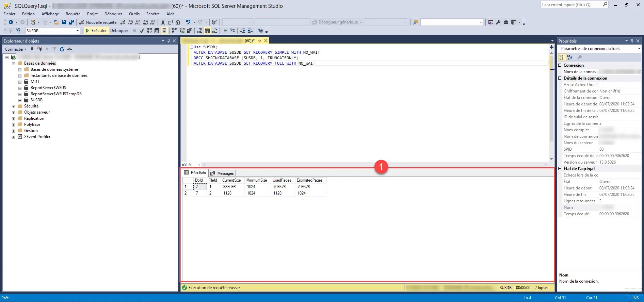Click the Copy icon in toolbar

coord(171,22)
